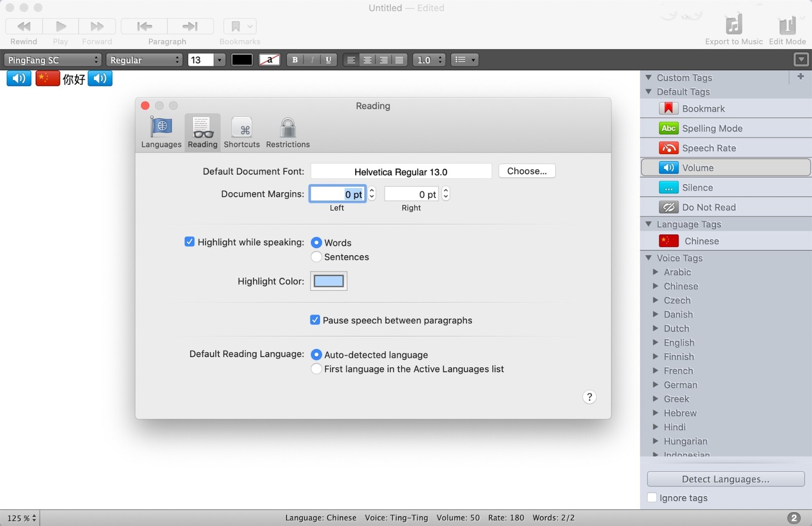This screenshot has width=812, height=526.
Task: Select Auto-detected language option
Action: point(316,355)
